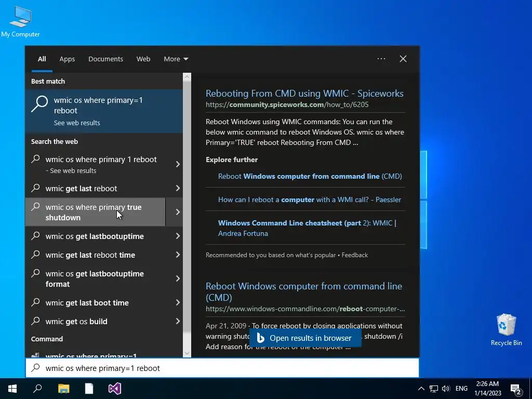Screen dimensions: 532x399
Task: Open the network status tray icon
Action: (434, 389)
